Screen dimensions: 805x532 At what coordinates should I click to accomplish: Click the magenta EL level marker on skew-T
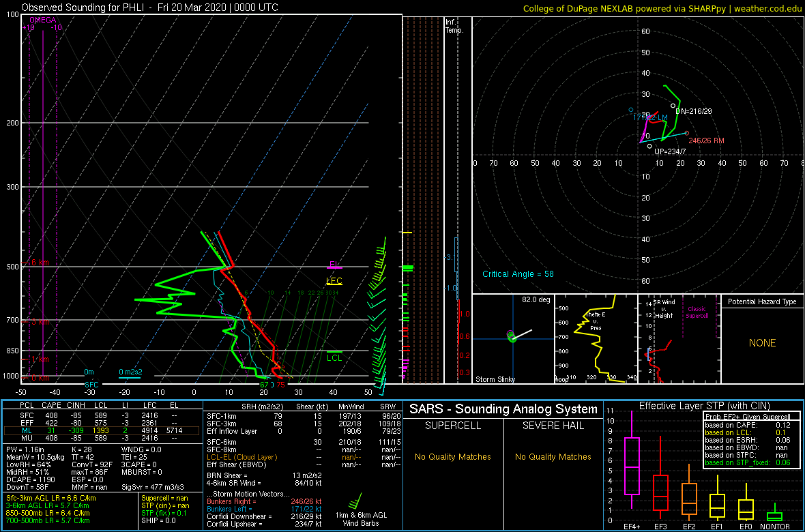click(334, 265)
